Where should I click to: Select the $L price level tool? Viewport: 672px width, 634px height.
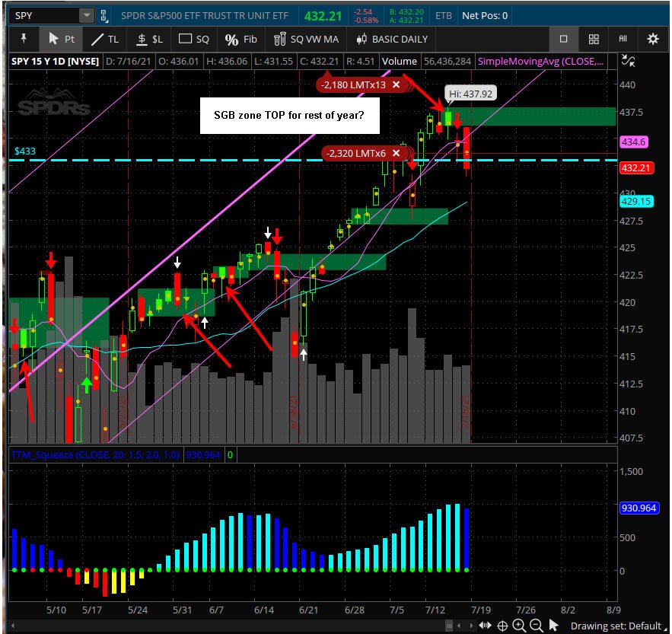coord(149,40)
